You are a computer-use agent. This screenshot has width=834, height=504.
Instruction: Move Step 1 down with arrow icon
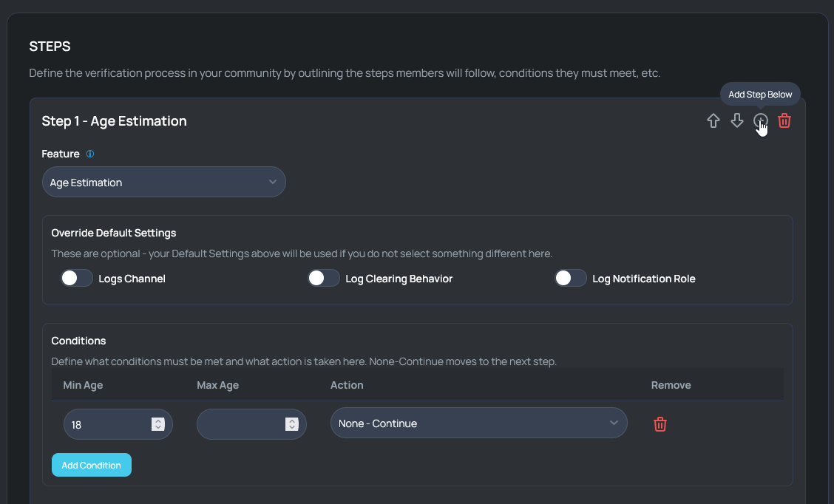[737, 121]
